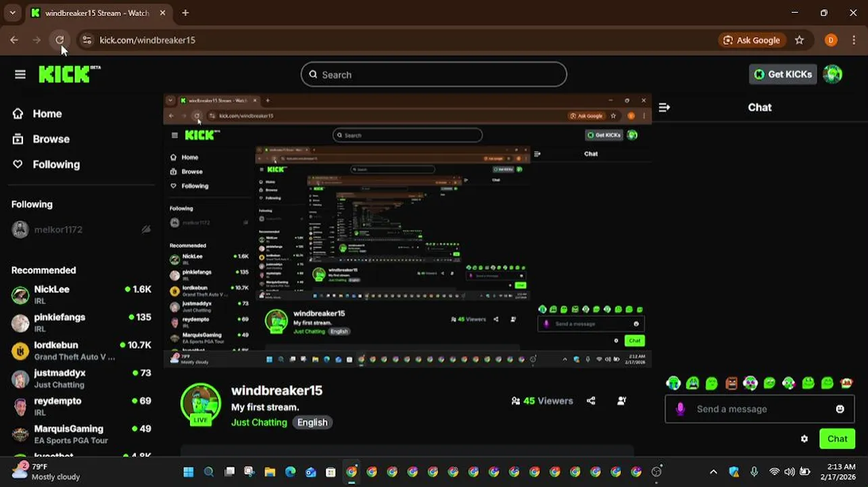Open the Chrome profile avatar D
The image size is (868, 487).
(x=831, y=40)
